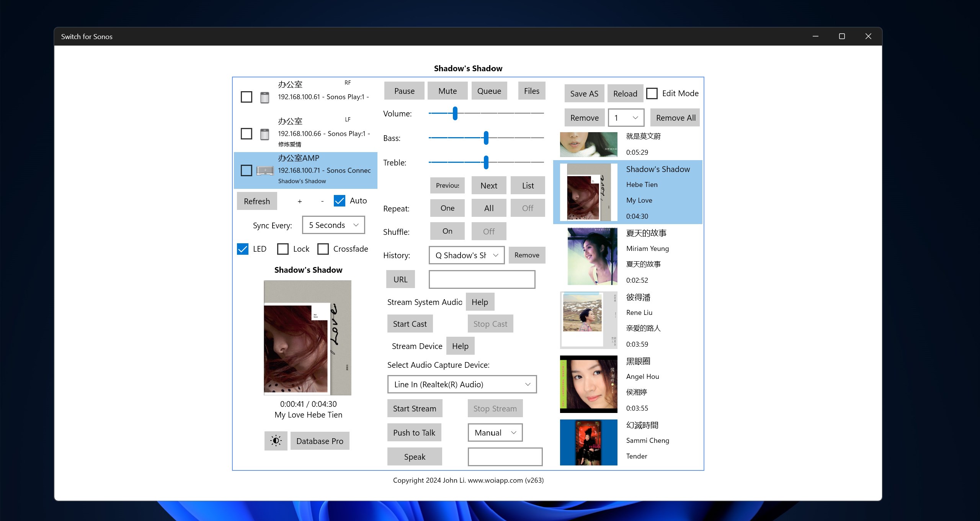Toggle the Edit Mode checkbox

coord(652,93)
